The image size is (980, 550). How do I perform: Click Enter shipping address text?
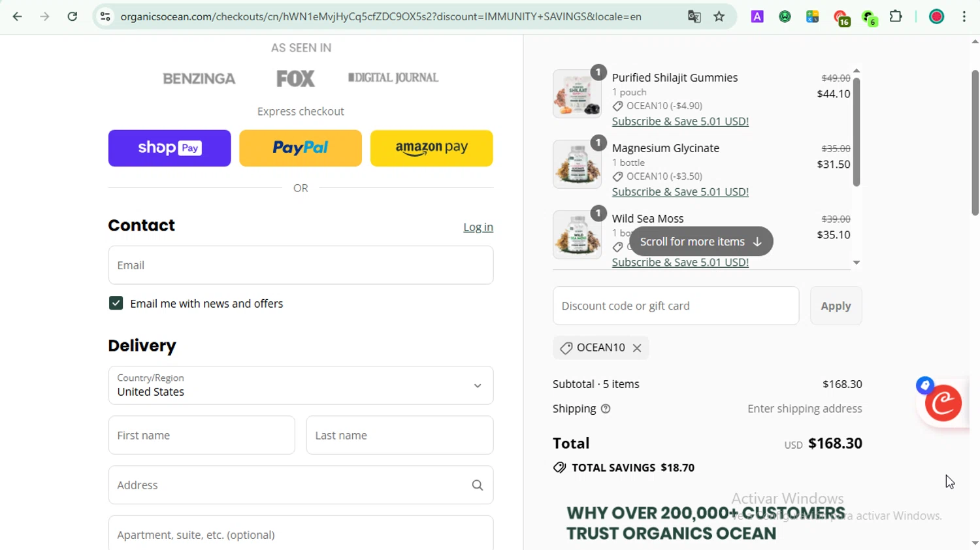pyautogui.click(x=805, y=409)
